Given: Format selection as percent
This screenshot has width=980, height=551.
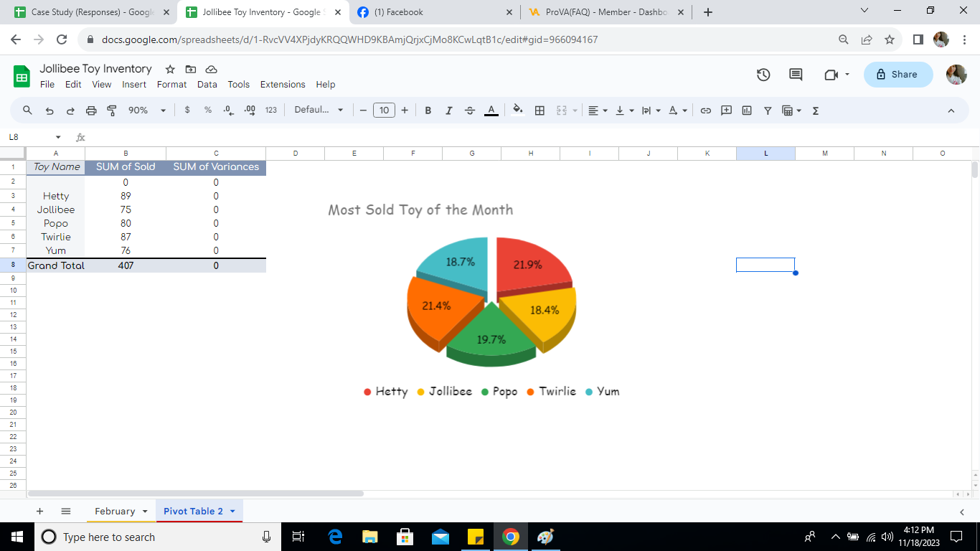Looking at the screenshot, I should (x=208, y=110).
